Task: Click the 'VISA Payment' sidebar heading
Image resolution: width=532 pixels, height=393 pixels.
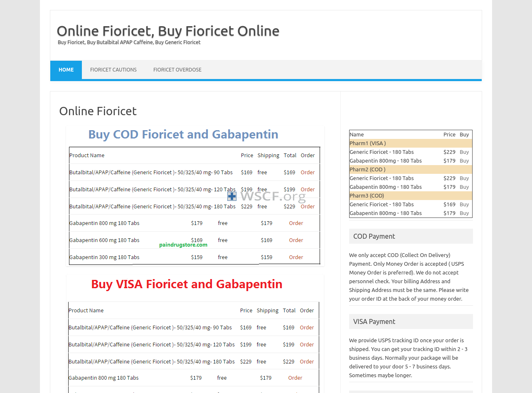Action: (x=411, y=321)
